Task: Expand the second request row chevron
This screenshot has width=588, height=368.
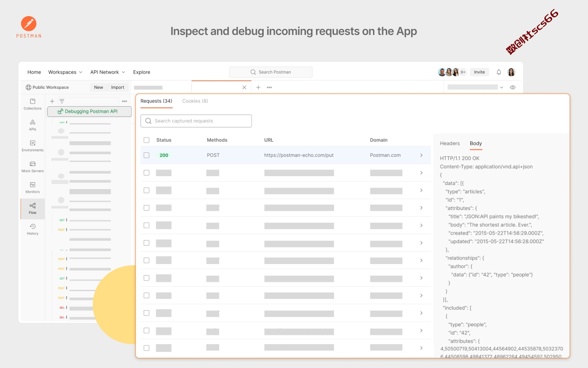Action: (421, 173)
